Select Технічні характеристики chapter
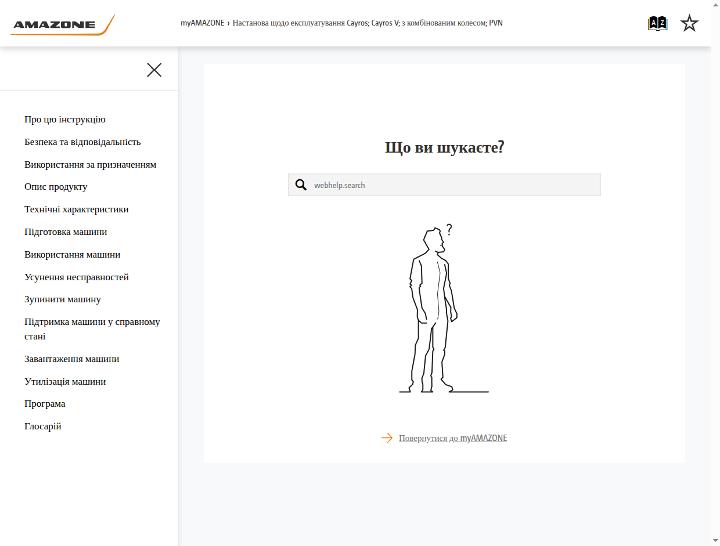 point(76,209)
